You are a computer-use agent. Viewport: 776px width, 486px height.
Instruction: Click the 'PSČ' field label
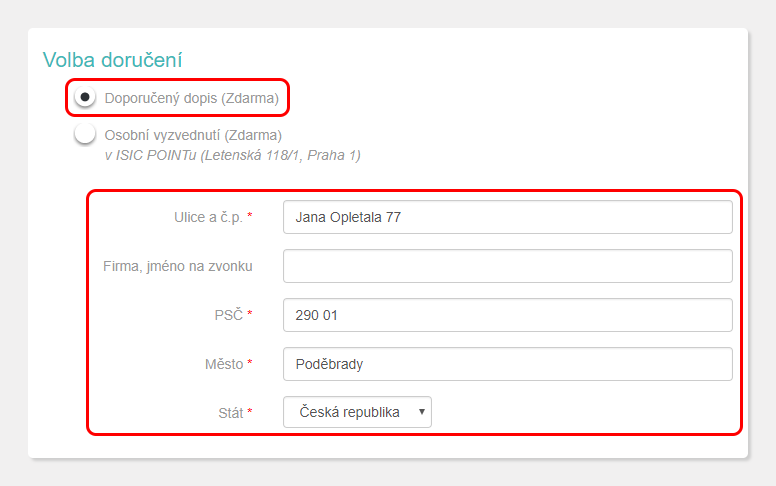coord(229,315)
